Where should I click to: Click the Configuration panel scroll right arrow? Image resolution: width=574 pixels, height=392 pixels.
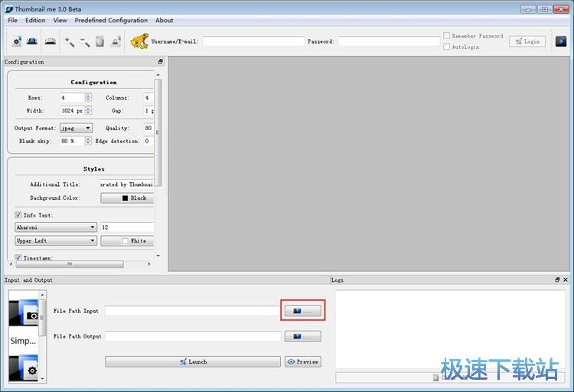149,264
